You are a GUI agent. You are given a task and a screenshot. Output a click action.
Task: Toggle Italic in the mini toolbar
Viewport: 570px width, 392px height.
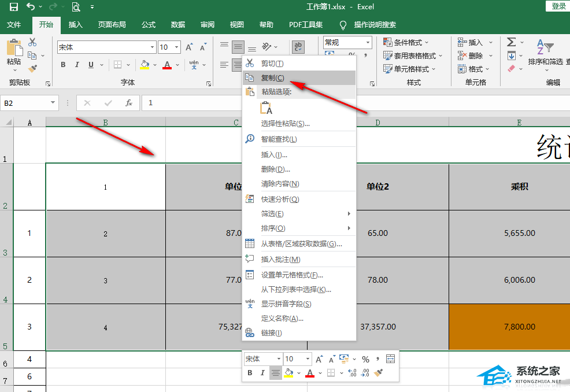[262, 373]
